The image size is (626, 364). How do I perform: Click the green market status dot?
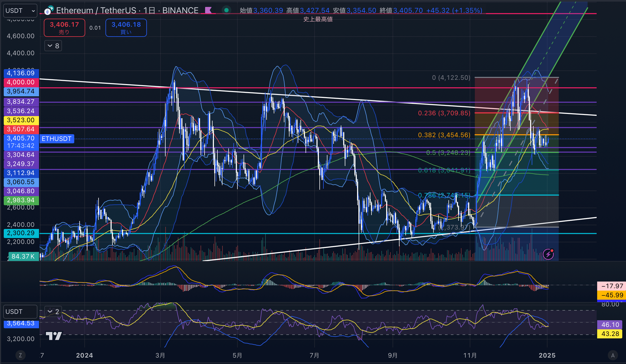pos(226,10)
